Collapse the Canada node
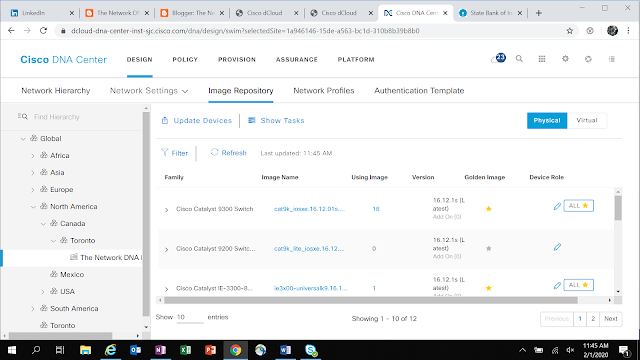640x360 pixels. coord(43,224)
